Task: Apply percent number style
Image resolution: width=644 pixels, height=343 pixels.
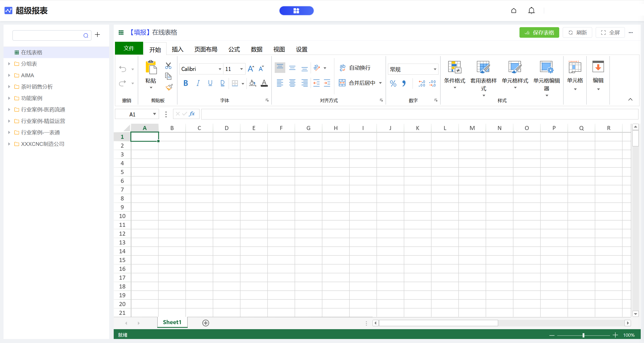Action: pyautogui.click(x=393, y=83)
